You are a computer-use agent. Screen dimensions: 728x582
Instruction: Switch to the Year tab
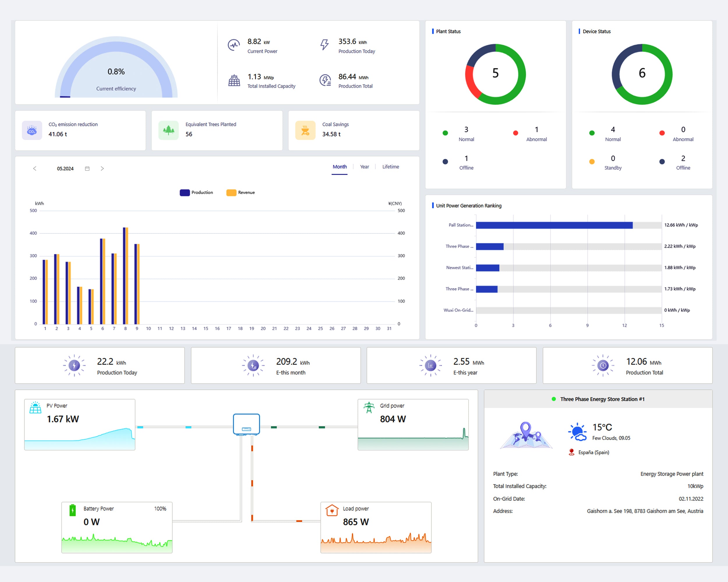364,167
